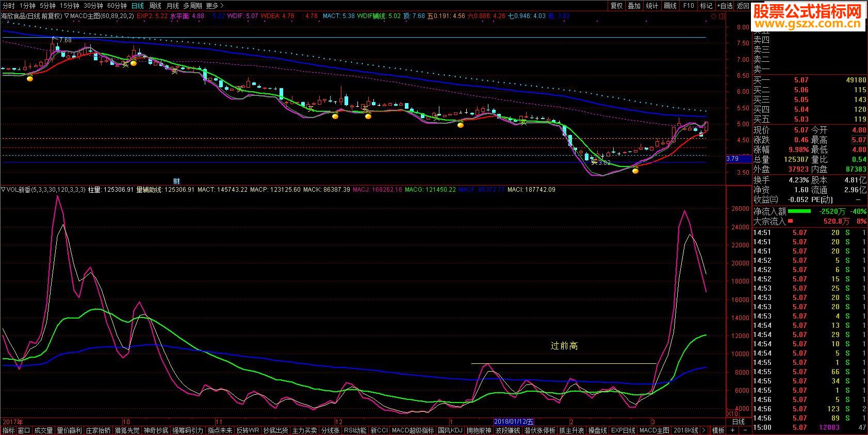Select the 主力买卖 indicator
Viewport: 868px width, 435px height.
click(305, 430)
